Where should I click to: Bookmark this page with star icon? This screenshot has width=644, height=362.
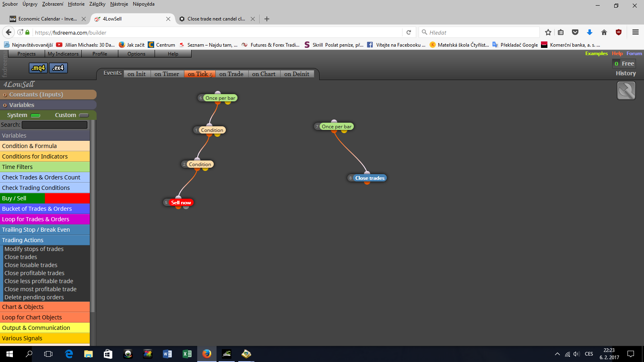pos(548,33)
